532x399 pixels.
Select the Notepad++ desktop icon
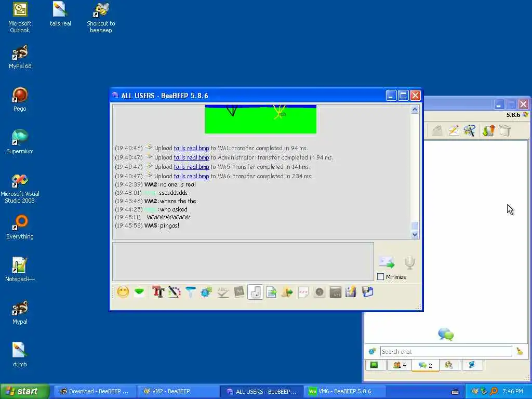(x=20, y=270)
